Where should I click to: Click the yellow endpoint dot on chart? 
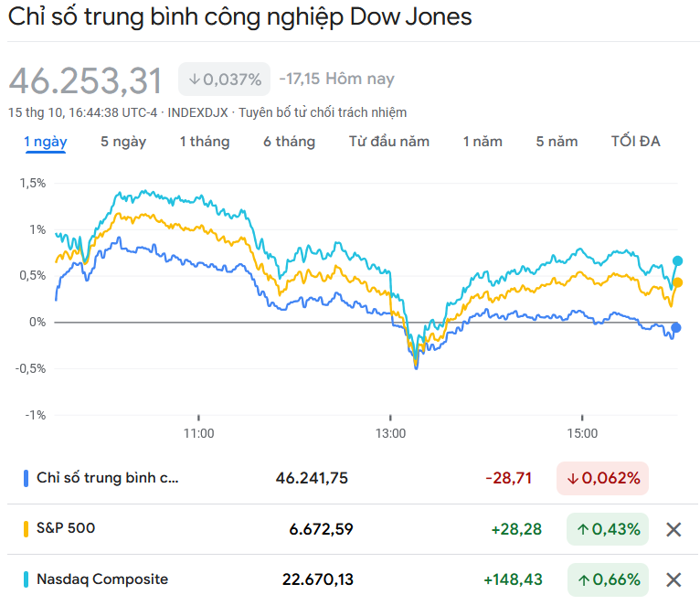(x=677, y=282)
